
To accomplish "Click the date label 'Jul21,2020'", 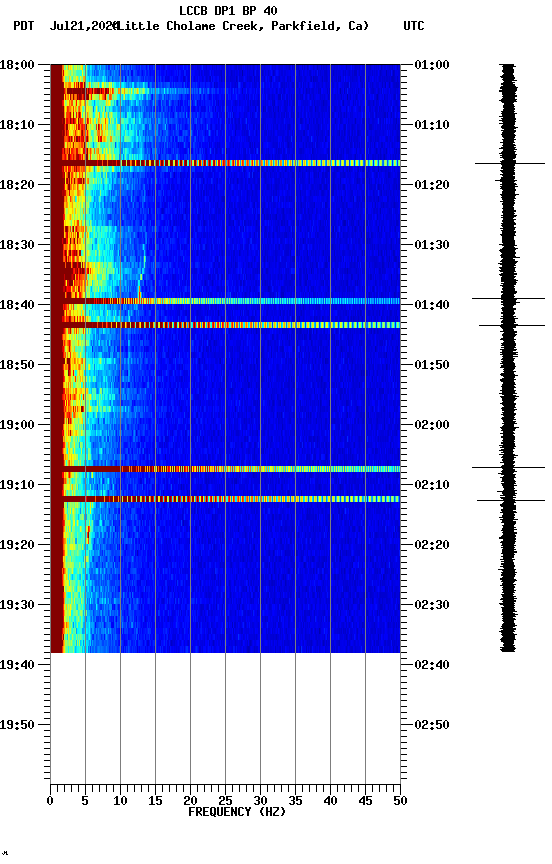I will pyautogui.click(x=84, y=26).
